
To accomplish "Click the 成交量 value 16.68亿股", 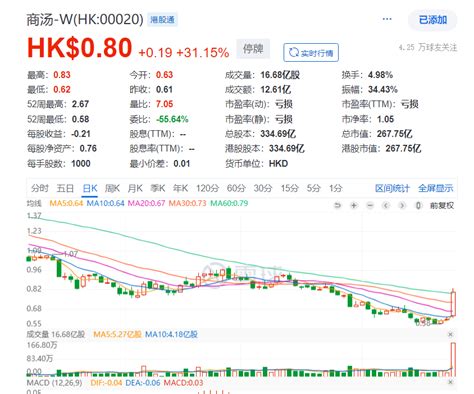I will point(280,75).
